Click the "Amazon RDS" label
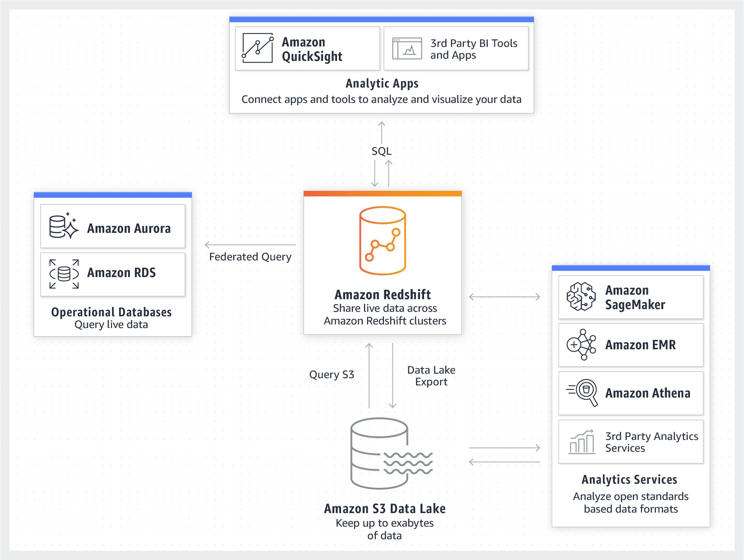 [121, 273]
